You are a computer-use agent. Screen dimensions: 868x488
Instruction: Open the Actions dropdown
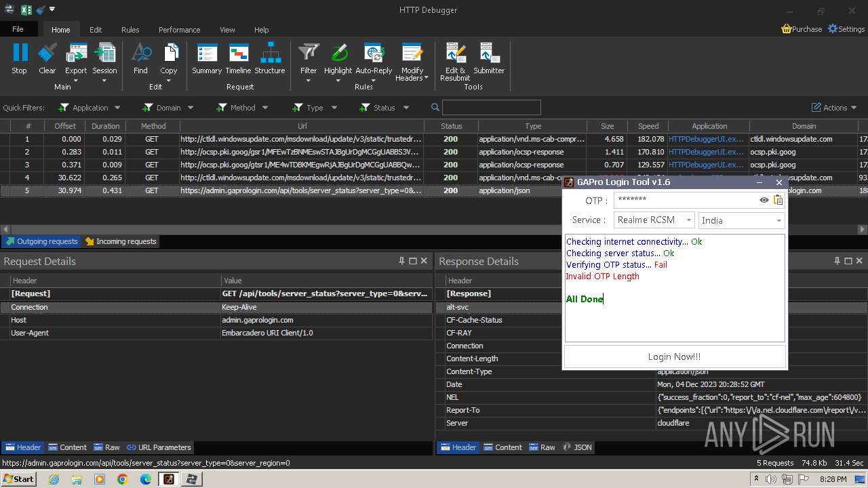click(x=835, y=107)
